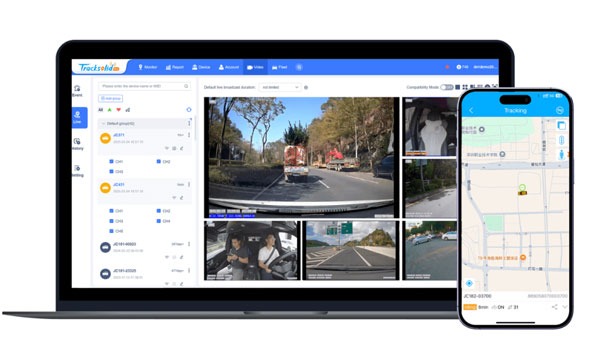
Task: Open the Report tab in top bar
Action: pos(174,67)
